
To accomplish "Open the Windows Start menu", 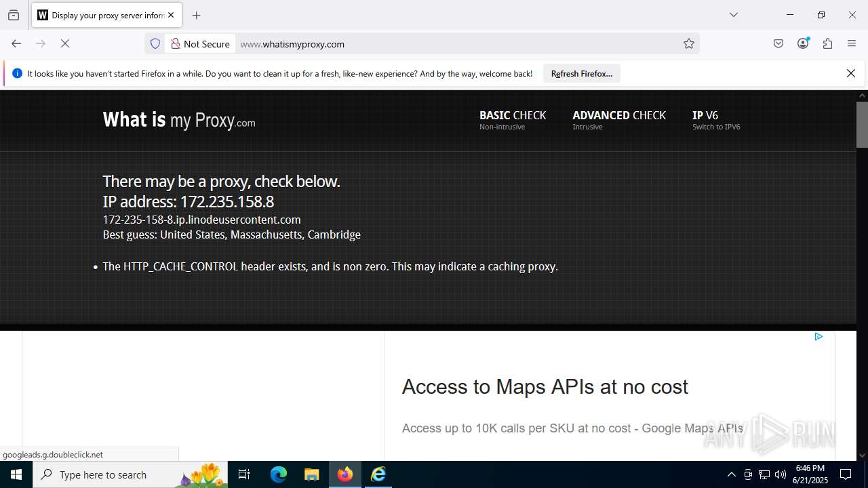I will [x=16, y=474].
